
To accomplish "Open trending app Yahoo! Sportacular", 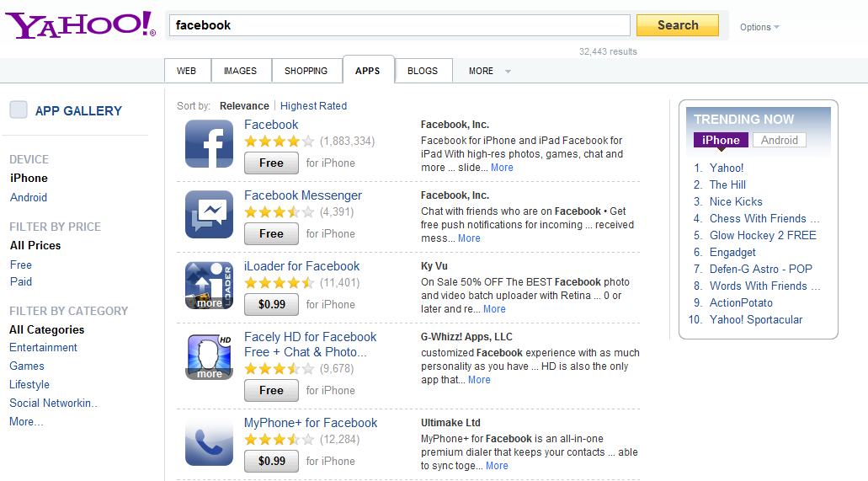I will (756, 320).
